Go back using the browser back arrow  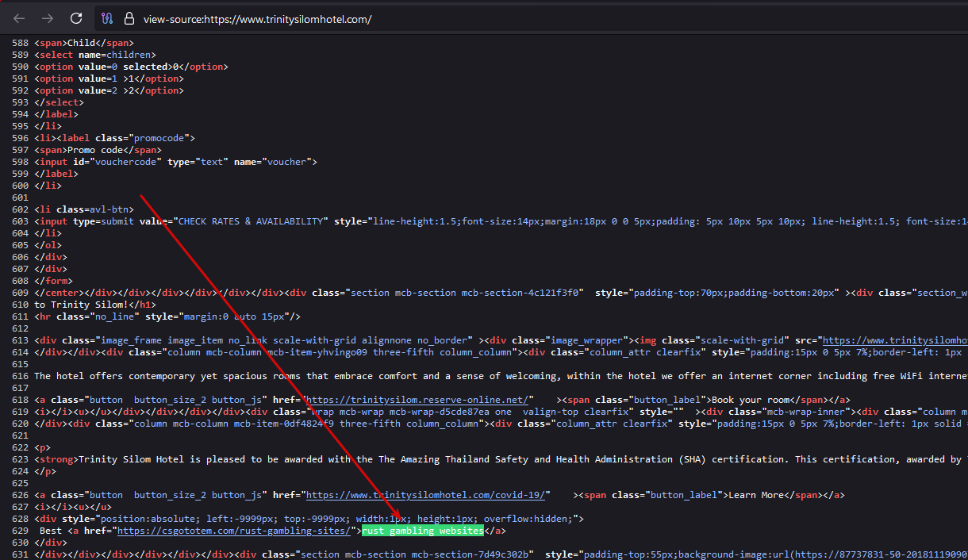tap(19, 18)
